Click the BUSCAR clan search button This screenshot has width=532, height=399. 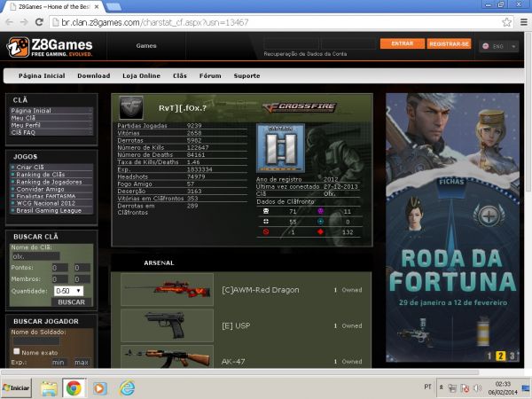point(71,302)
